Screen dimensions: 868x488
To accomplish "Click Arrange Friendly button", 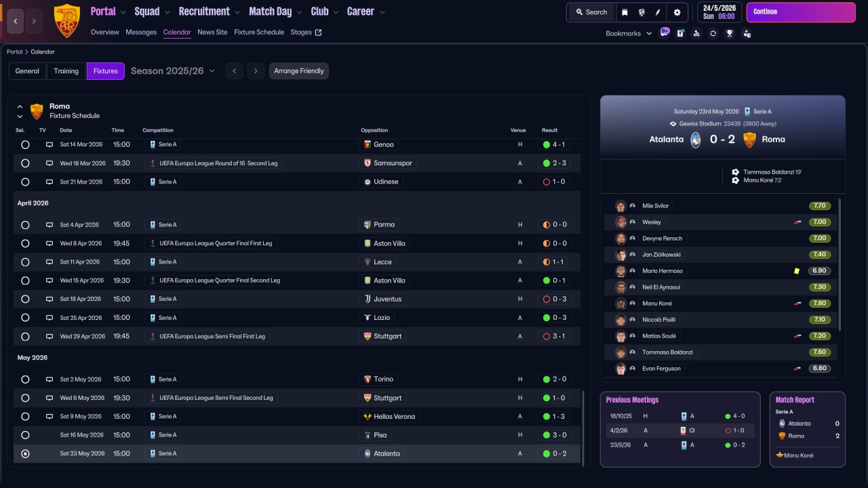I will (x=299, y=71).
